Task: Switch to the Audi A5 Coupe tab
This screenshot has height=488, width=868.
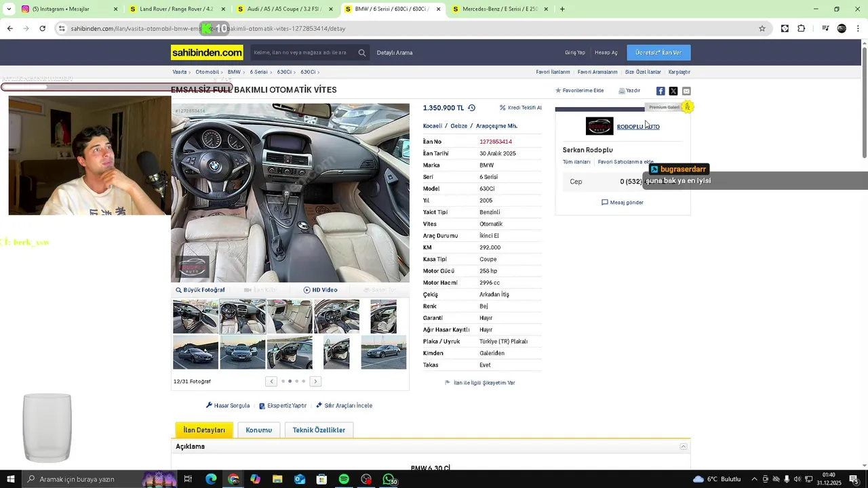Action: [285, 9]
